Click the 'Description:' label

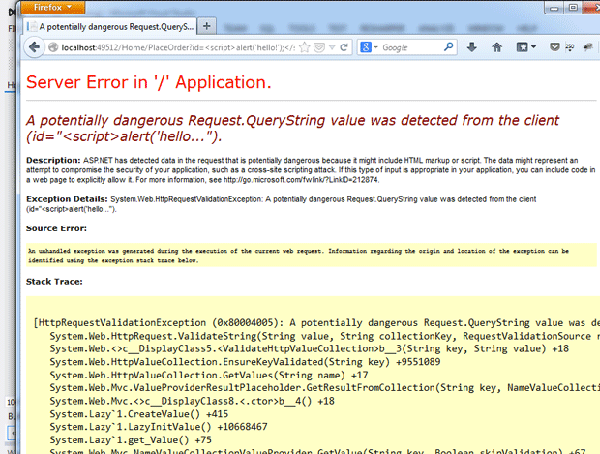click(53, 160)
